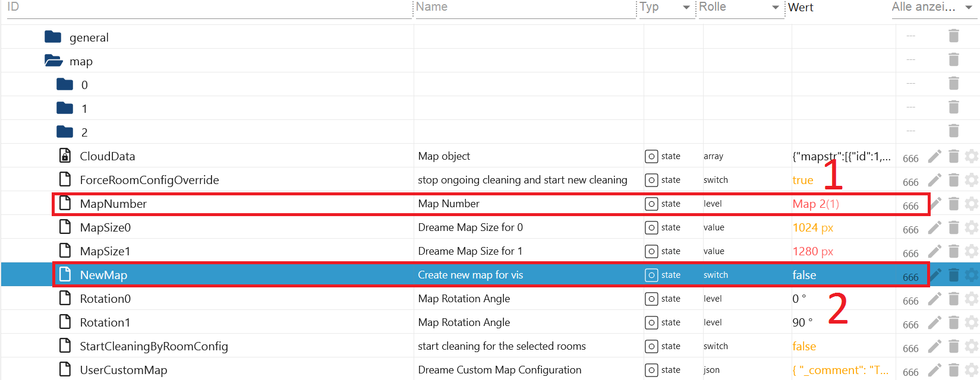Select the MapNumber tree row
This screenshot has width=980, height=380.
click(114, 204)
